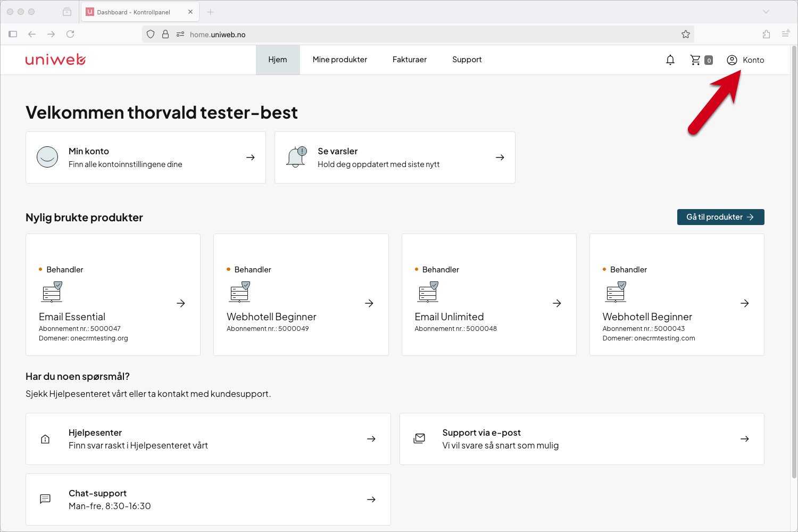The height and width of the screenshot is (532, 798).
Task: Click the tab overview icon left of the tab
Action: click(67, 12)
